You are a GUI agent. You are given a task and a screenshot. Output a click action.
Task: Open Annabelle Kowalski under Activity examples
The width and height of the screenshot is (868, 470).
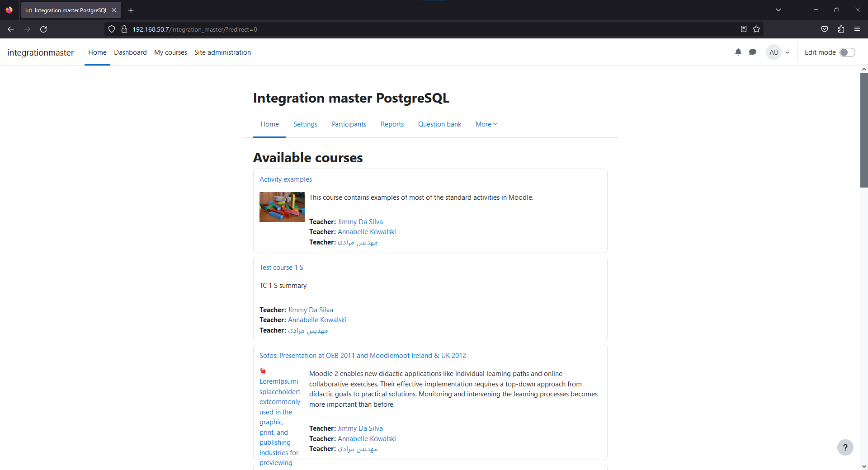367,232
